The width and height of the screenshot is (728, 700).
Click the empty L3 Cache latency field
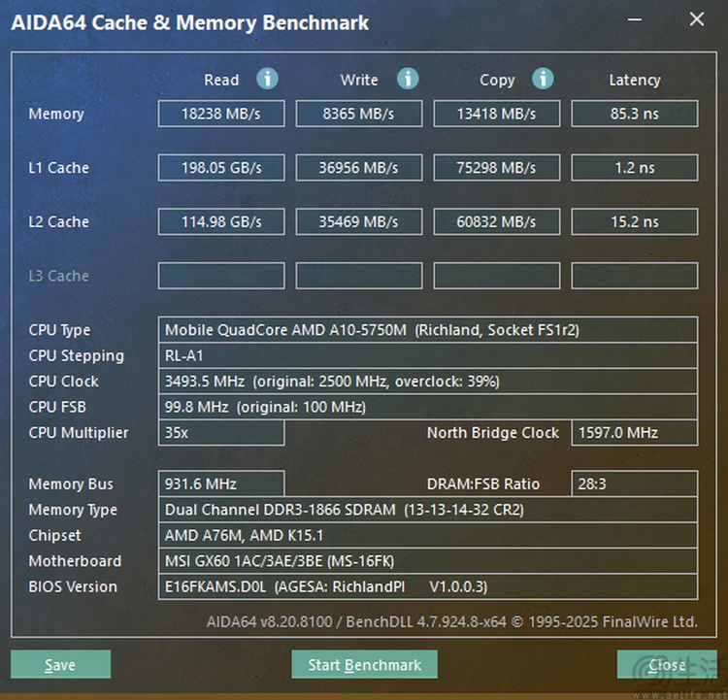pos(635,276)
